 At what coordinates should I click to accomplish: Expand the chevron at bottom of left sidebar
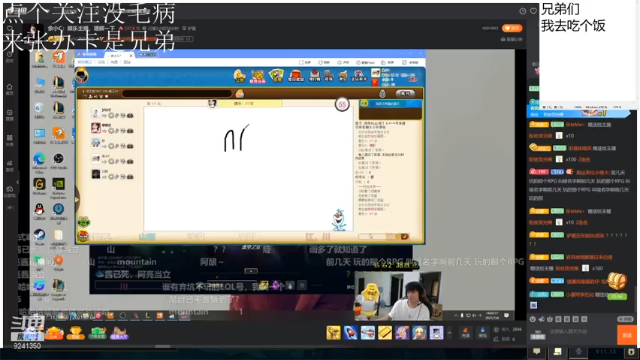10,207
